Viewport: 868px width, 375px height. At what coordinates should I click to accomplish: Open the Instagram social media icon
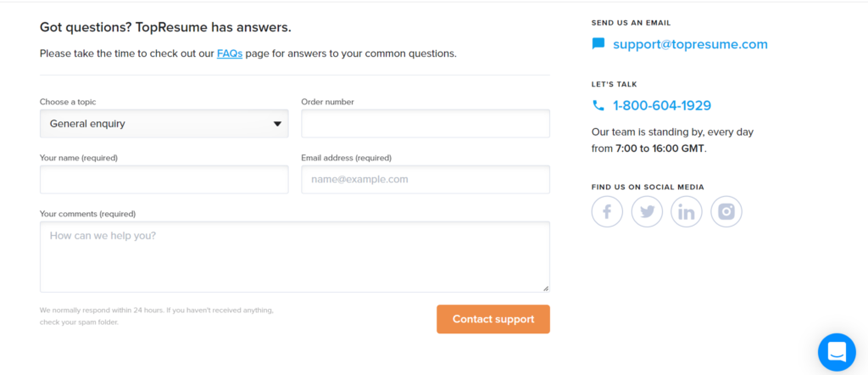click(x=726, y=211)
